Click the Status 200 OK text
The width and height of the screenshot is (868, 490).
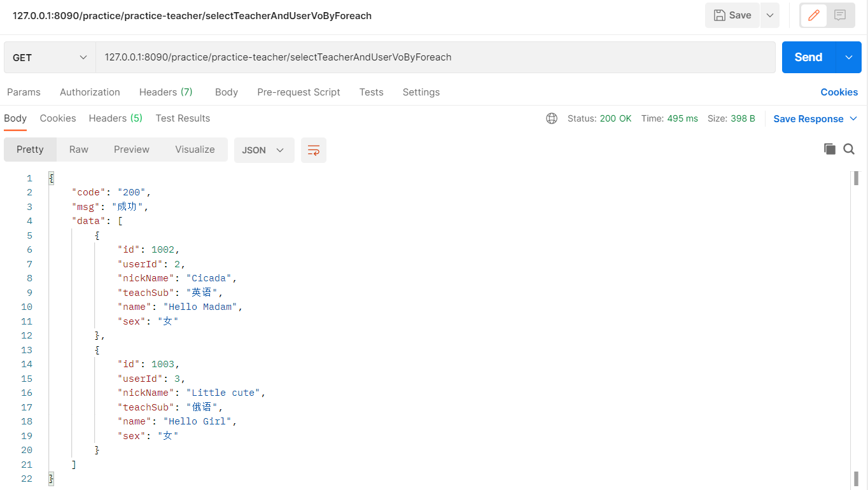pyautogui.click(x=599, y=118)
